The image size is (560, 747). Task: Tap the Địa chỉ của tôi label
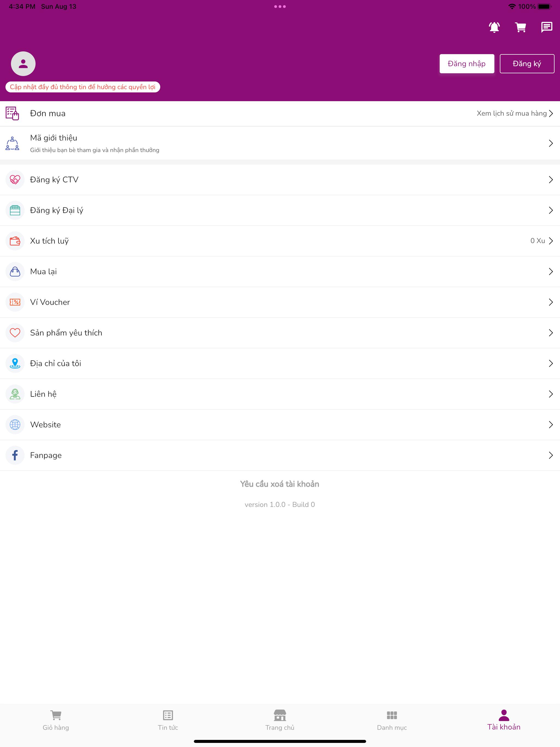pyautogui.click(x=56, y=363)
